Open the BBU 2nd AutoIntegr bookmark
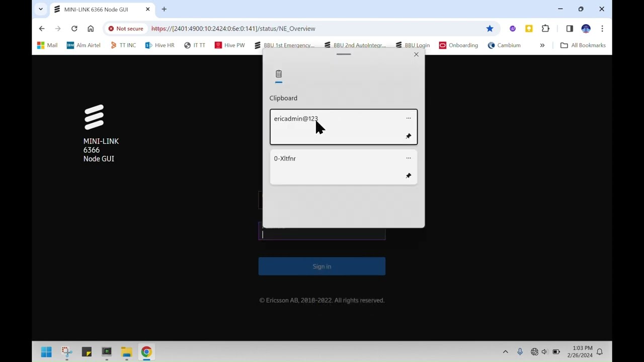This screenshot has width=644, height=362. pyautogui.click(x=355, y=45)
